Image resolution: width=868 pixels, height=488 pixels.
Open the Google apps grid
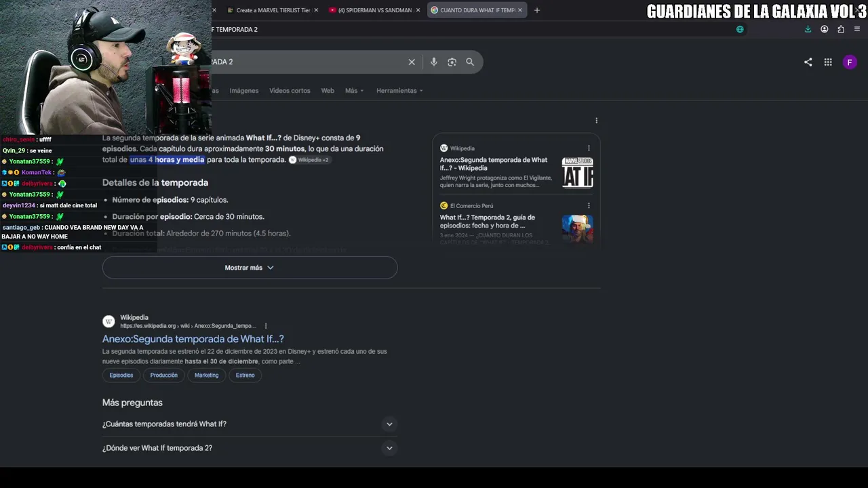(x=828, y=62)
